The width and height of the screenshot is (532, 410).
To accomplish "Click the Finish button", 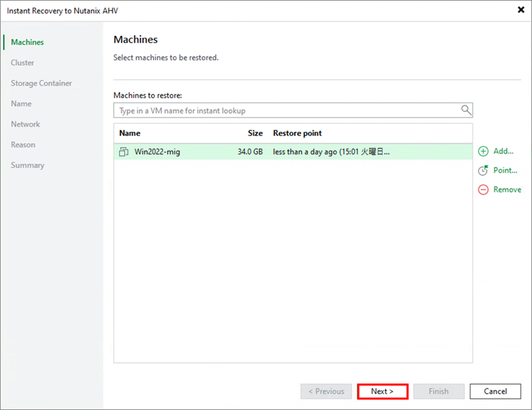I will point(439,391).
